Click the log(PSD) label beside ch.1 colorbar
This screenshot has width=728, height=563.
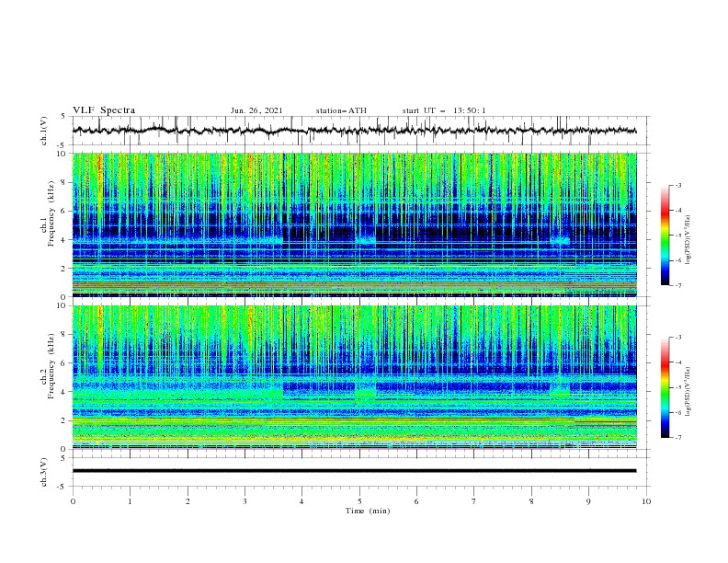tap(688, 239)
